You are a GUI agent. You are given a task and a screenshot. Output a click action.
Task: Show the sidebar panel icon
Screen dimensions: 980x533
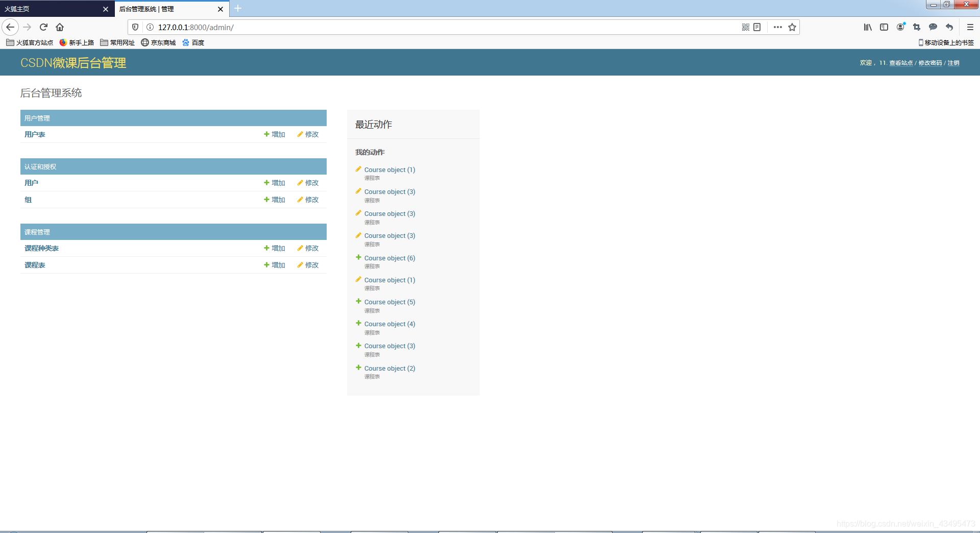(x=884, y=27)
